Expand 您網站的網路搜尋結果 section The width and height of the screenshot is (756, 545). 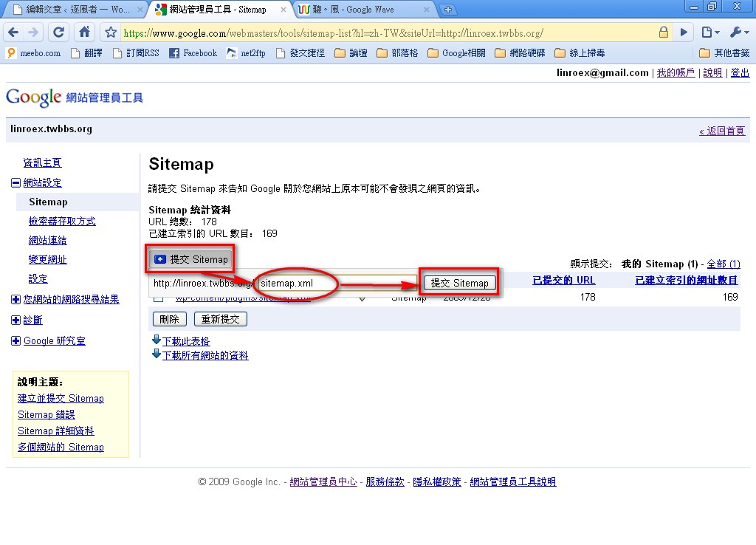click(x=16, y=300)
